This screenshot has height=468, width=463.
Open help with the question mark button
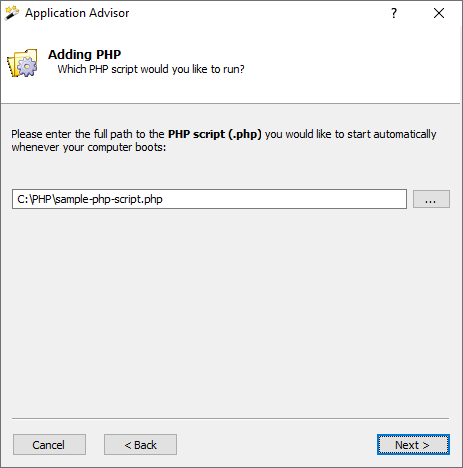[x=394, y=13]
